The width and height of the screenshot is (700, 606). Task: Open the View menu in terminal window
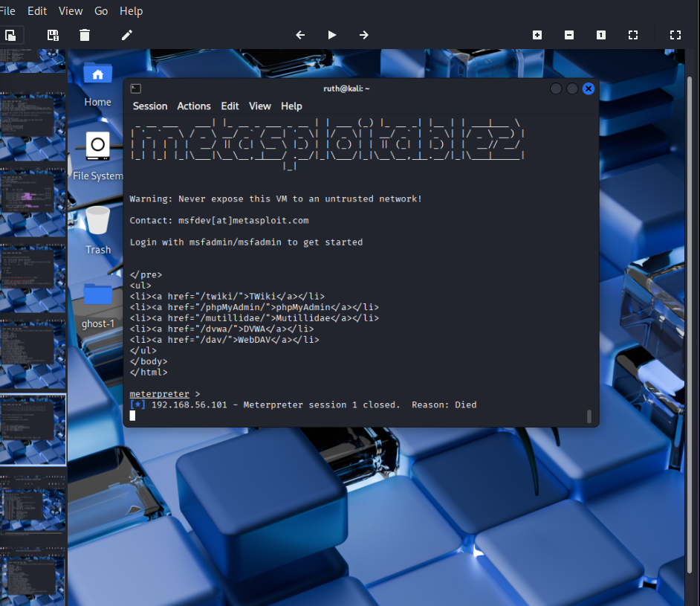click(260, 106)
